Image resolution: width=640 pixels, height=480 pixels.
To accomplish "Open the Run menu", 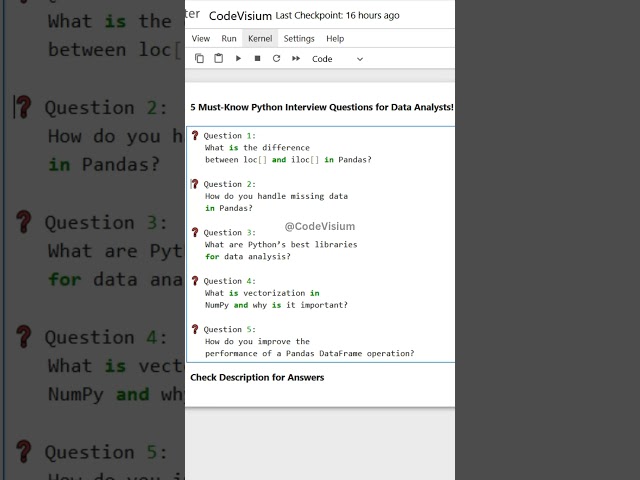I will click(x=229, y=38).
